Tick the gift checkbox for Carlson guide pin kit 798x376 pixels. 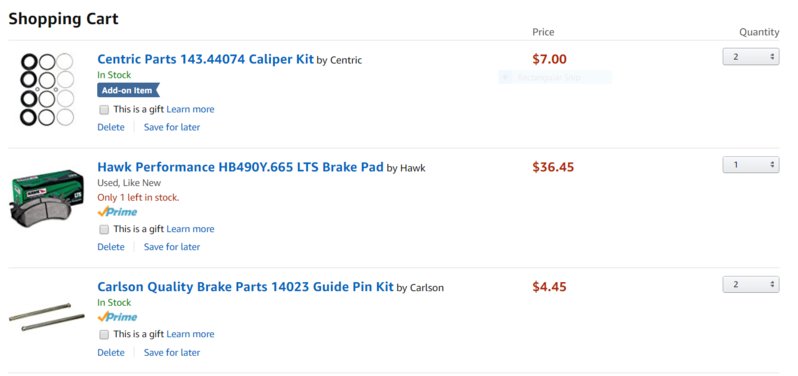[x=104, y=334]
